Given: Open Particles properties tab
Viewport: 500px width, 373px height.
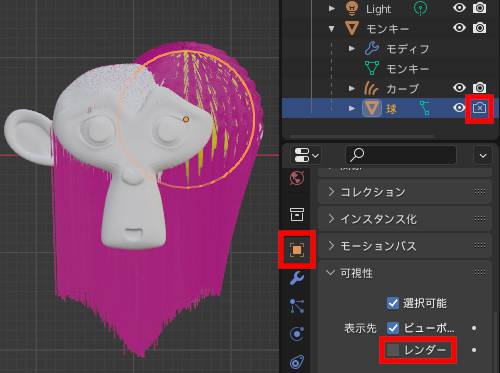Looking at the screenshot, I should [296, 306].
